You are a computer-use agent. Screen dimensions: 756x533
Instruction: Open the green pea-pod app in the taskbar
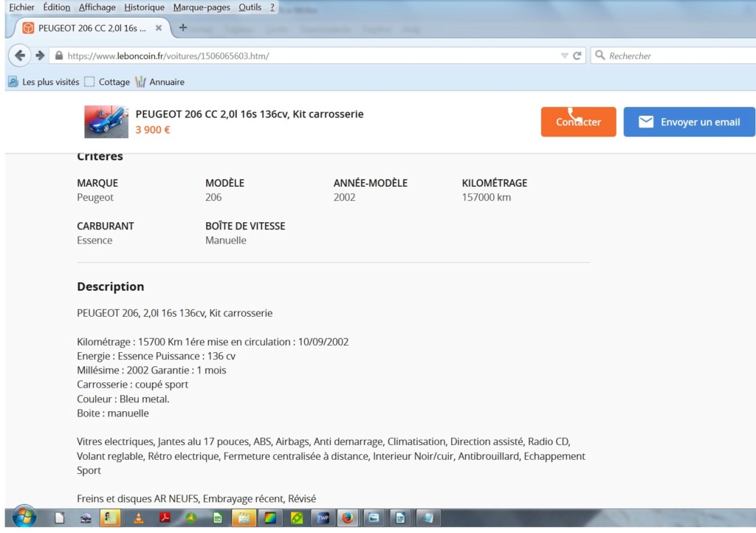[x=297, y=518]
